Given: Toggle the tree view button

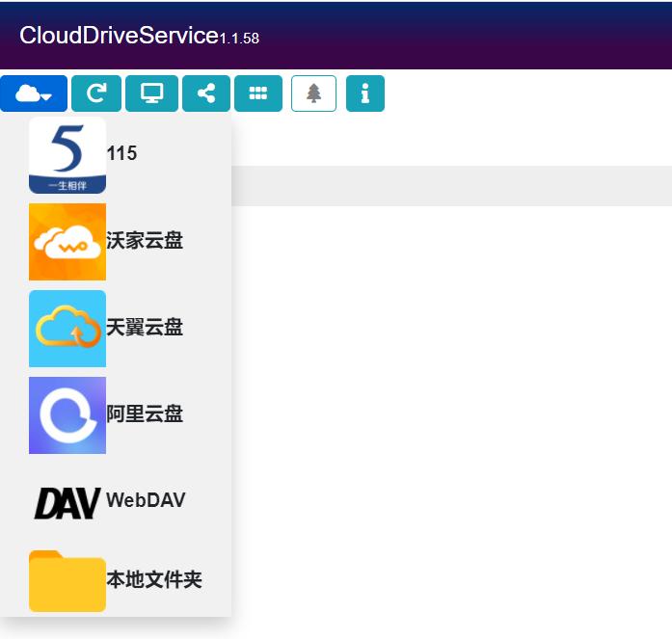Looking at the screenshot, I should click(313, 93).
